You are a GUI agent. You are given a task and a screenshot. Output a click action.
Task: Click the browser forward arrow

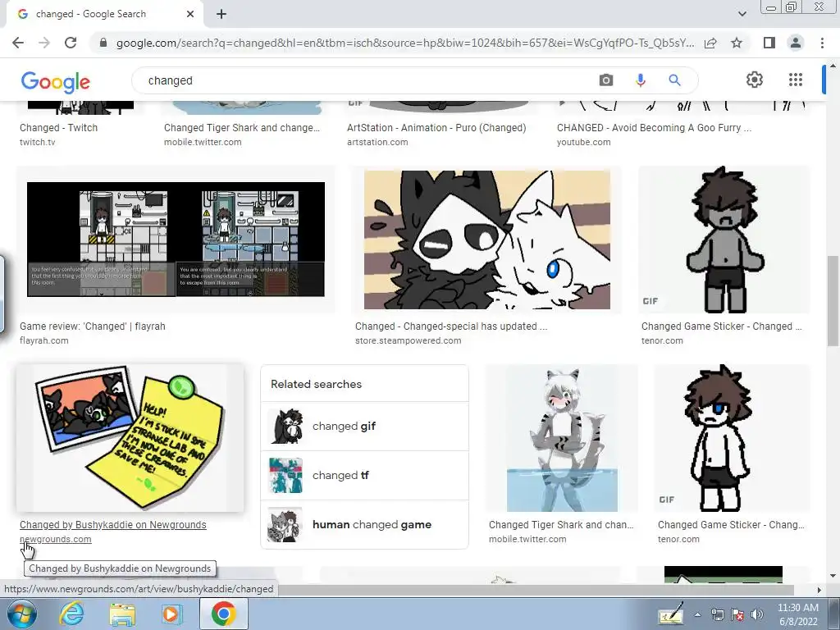[x=44, y=43]
